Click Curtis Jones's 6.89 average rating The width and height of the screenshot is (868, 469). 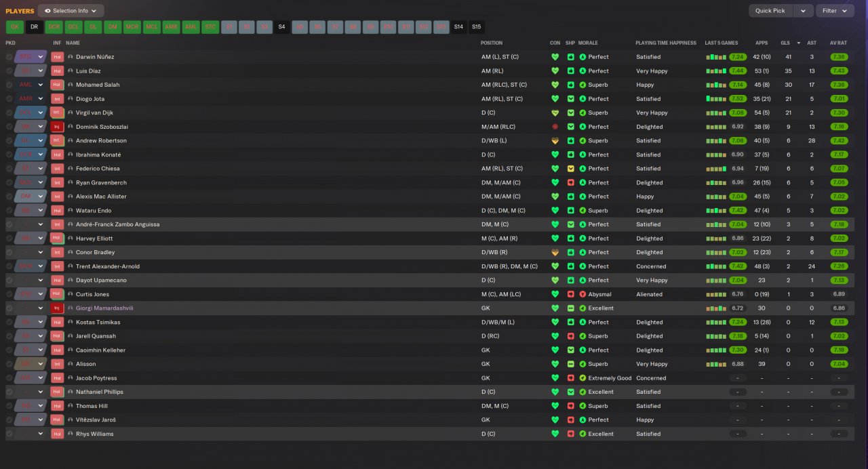click(838, 294)
